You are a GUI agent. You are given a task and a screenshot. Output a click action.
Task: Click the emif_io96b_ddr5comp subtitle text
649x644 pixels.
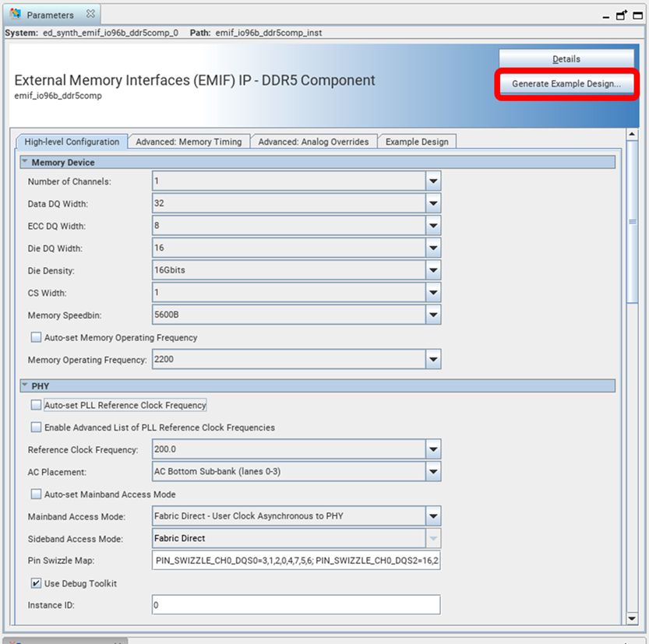58,96
